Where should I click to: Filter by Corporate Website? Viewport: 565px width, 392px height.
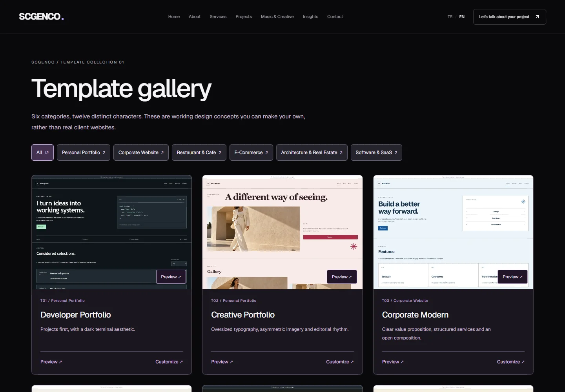click(141, 152)
